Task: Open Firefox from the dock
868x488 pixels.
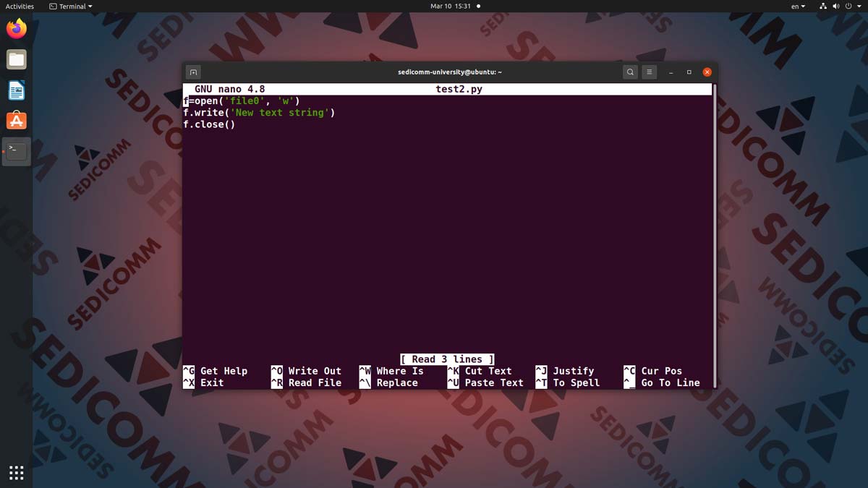Action: pos(16,29)
